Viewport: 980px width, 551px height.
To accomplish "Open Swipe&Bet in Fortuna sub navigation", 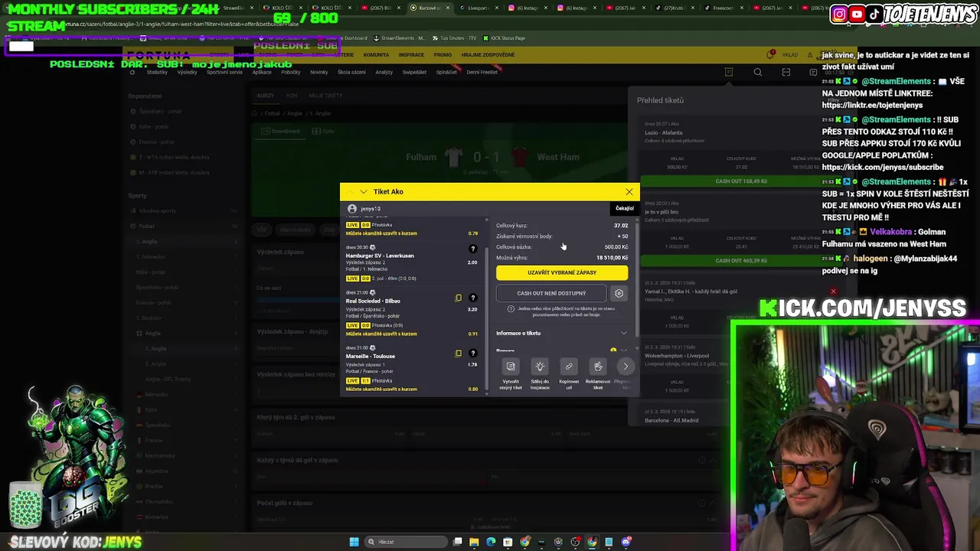I will coord(414,72).
